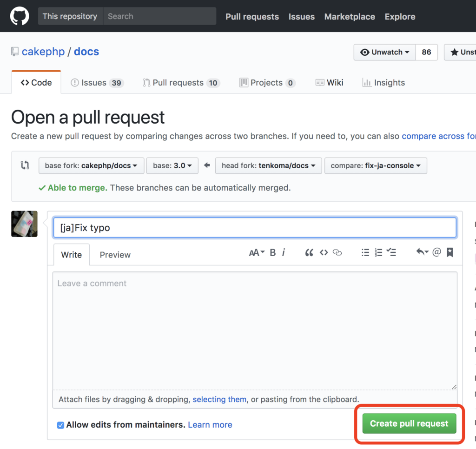476x449 pixels.
Task: Click the Leave a comment text area
Action: pos(255,330)
